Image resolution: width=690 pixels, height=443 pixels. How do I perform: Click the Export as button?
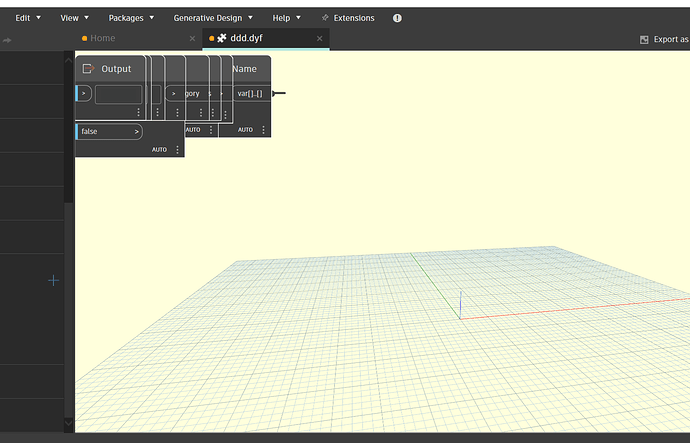click(664, 39)
